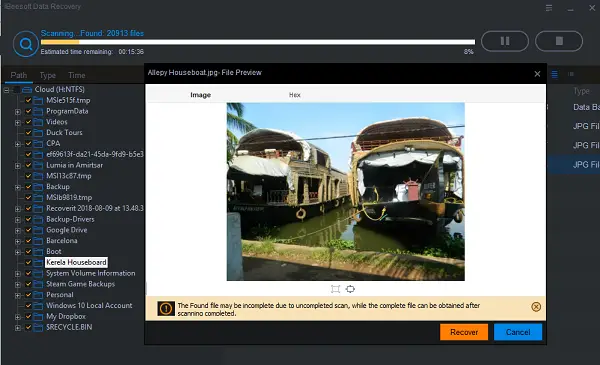Click folder icon beside Backup-Drivers

coord(38,219)
